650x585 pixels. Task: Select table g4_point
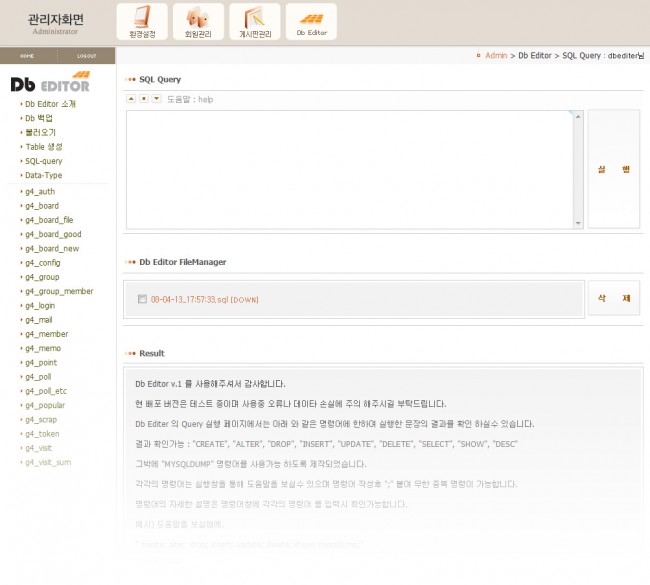coord(41,362)
